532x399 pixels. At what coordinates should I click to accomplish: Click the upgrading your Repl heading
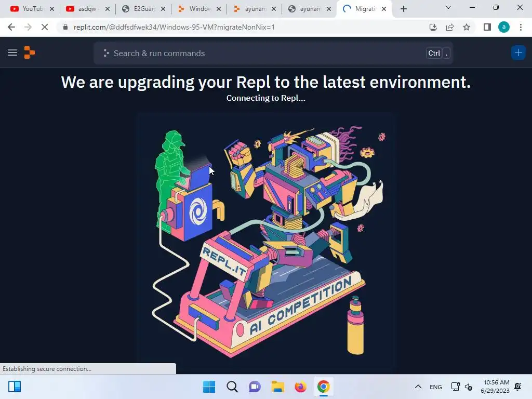click(x=266, y=82)
